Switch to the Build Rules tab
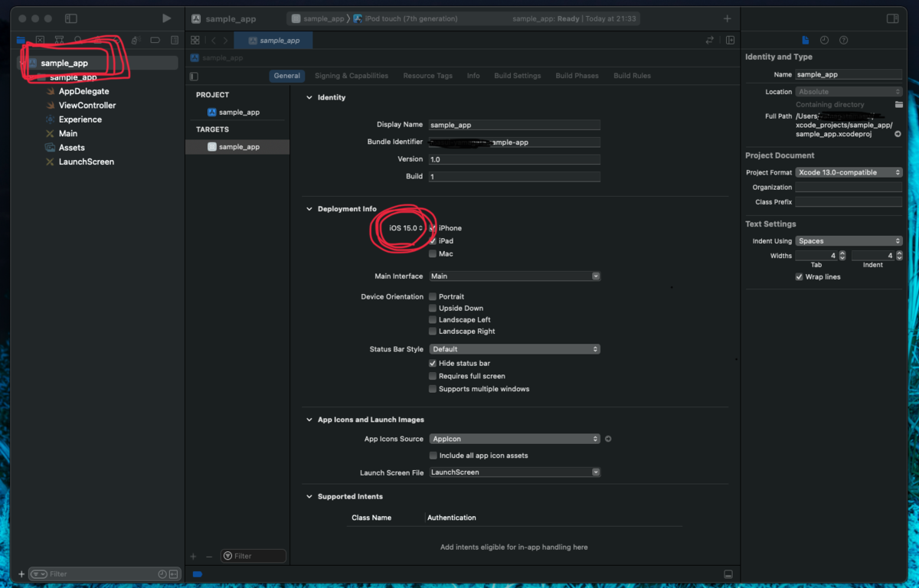919x588 pixels. [x=632, y=76]
